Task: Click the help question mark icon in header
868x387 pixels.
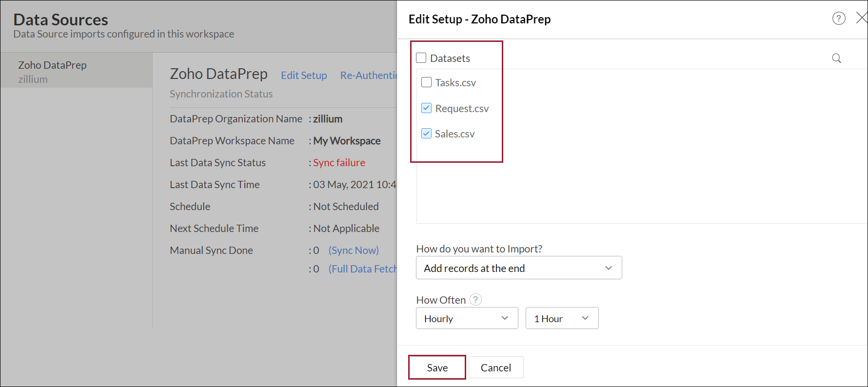Action: pyautogui.click(x=838, y=19)
